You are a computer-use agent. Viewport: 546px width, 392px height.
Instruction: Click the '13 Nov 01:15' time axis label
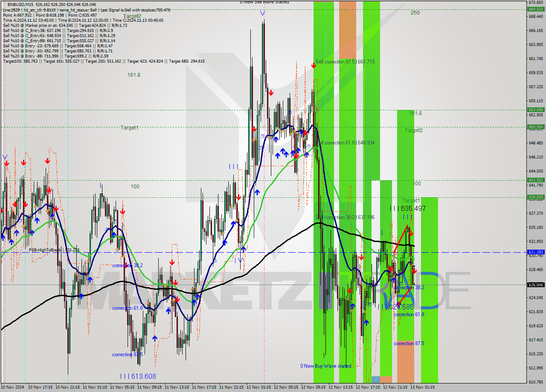[423, 387]
